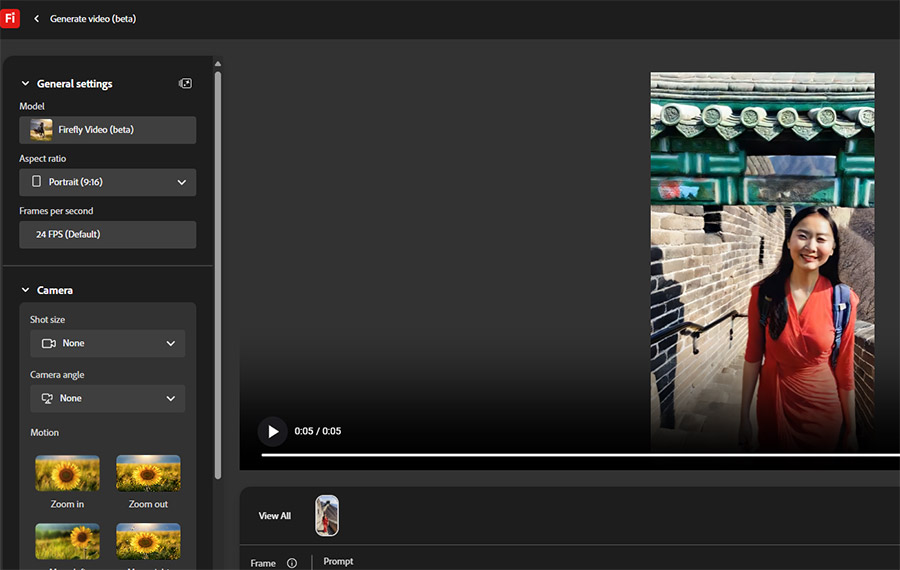This screenshot has height=570, width=900.
Task: Collapse the Camera section
Action: (25, 290)
